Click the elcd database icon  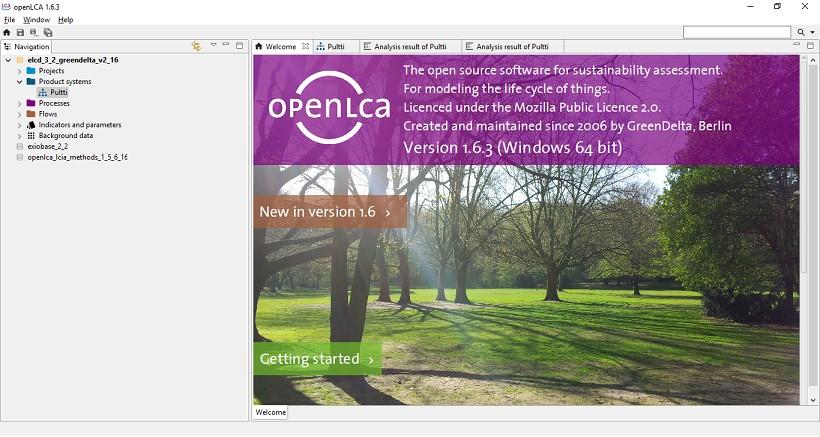[20, 60]
